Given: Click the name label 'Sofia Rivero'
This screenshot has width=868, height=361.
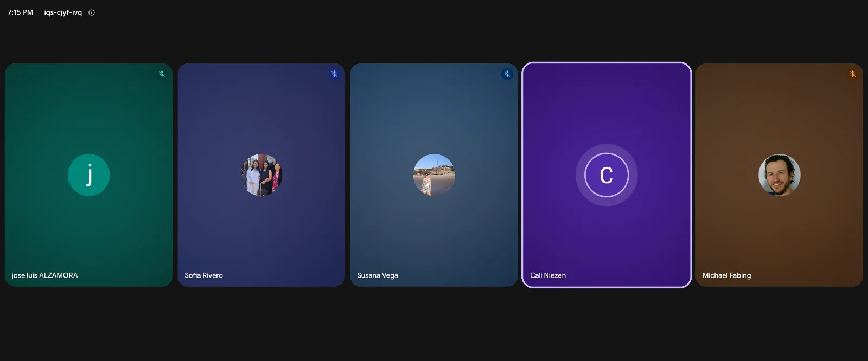Looking at the screenshot, I should click(203, 275).
